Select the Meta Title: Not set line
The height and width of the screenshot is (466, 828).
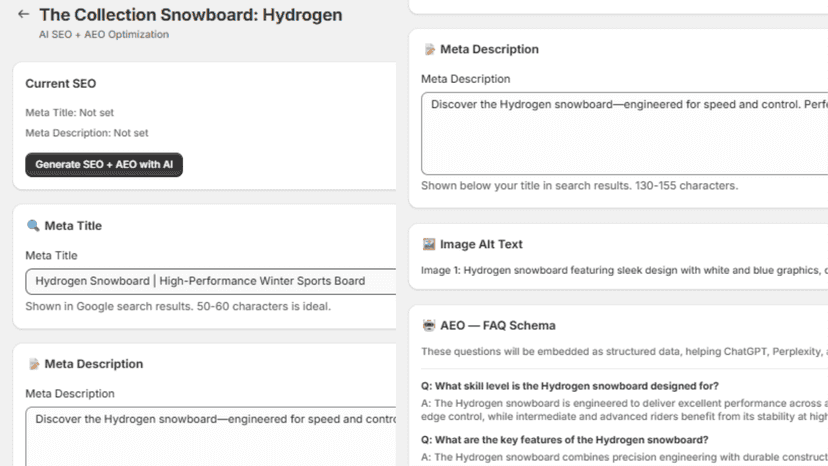coord(70,113)
